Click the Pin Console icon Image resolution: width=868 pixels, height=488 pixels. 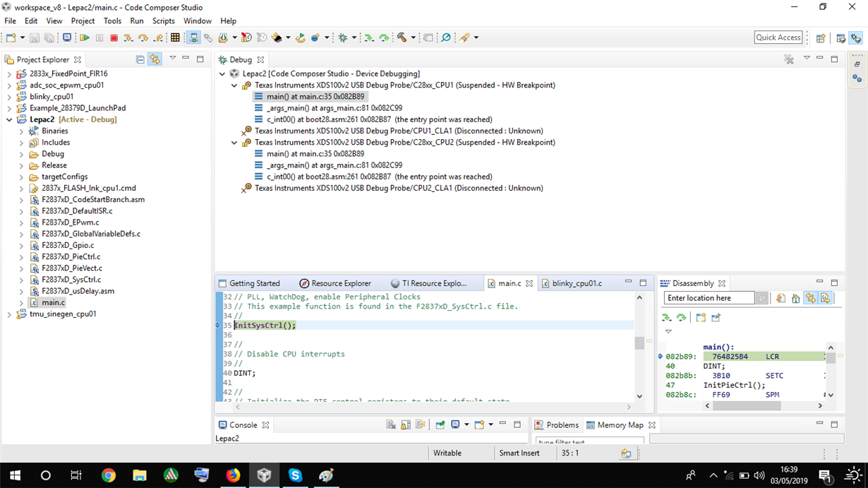pos(440,424)
